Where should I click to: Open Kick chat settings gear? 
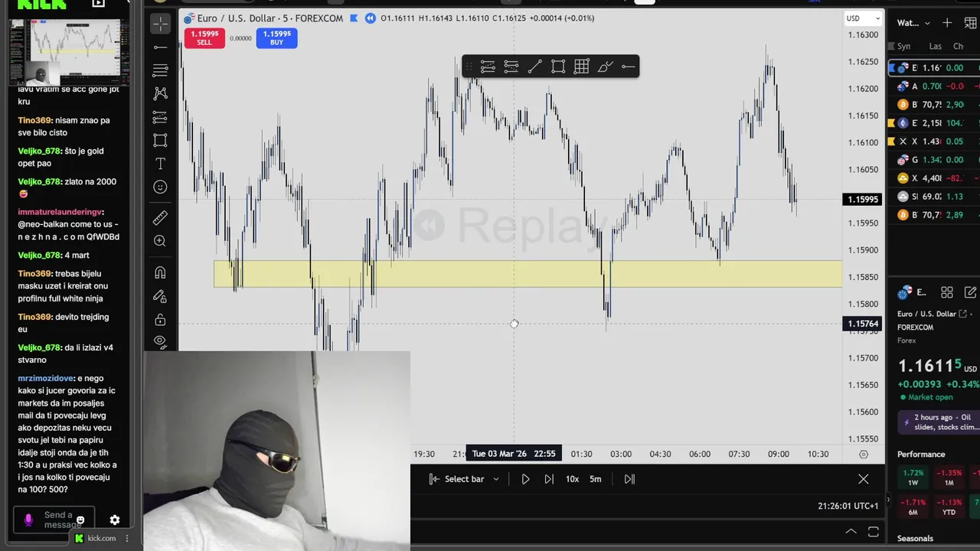(x=114, y=520)
